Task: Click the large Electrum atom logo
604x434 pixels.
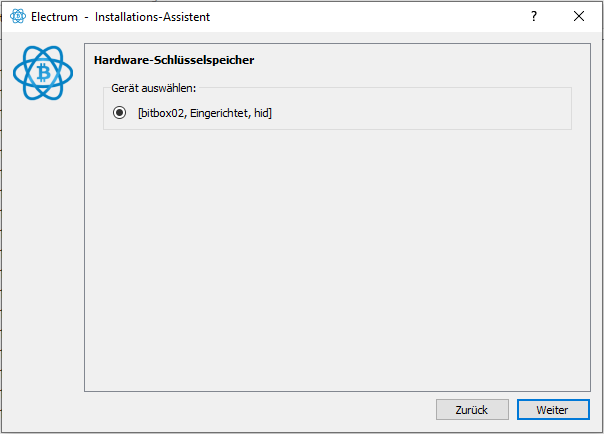Action: coord(43,72)
